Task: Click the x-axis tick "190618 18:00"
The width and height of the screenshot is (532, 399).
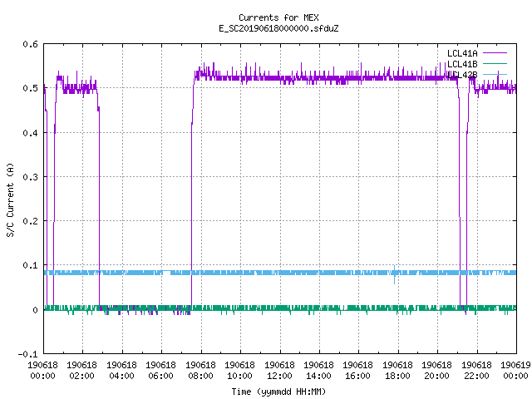Action: tap(397, 370)
